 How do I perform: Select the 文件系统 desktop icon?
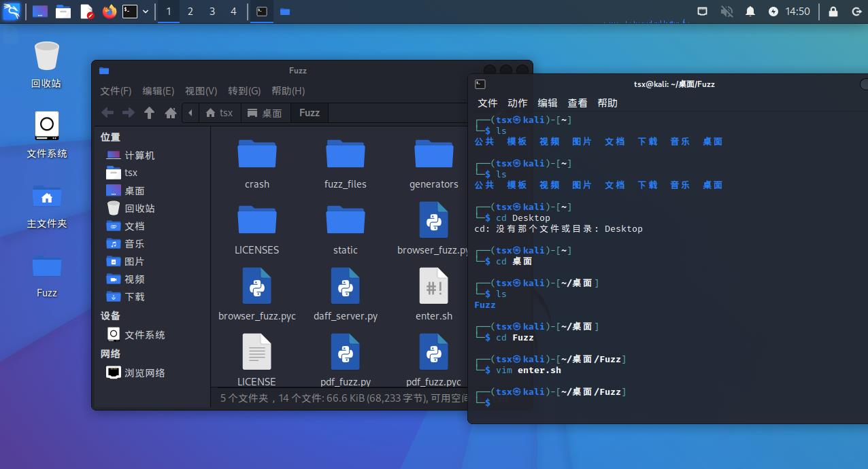[46, 135]
